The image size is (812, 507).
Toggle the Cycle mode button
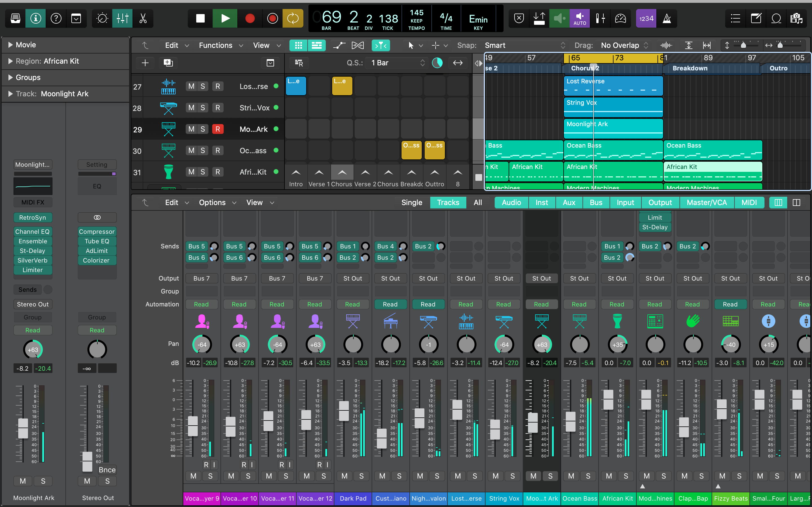pos(293,18)
